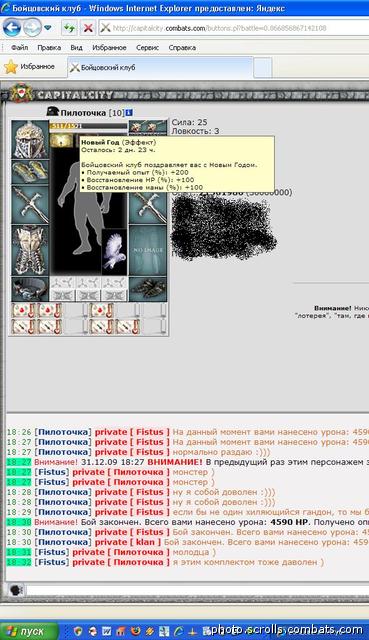Viewport: 369px width, 640px height.
Task: Open the Файл menu
Action: (20, 48)
